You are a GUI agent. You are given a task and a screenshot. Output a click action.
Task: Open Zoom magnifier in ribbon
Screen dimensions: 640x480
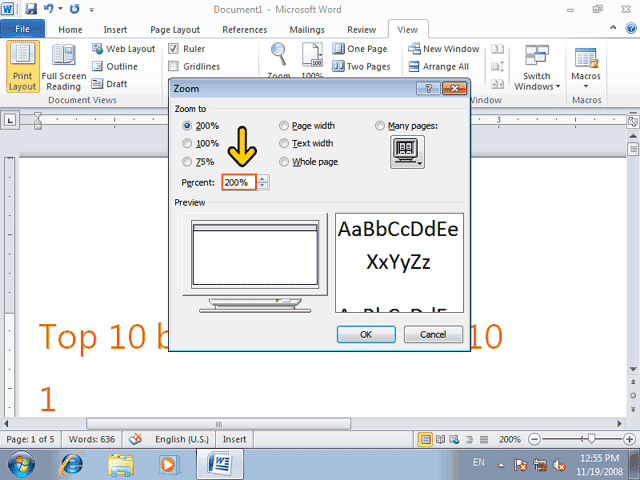tap(279, 59)
